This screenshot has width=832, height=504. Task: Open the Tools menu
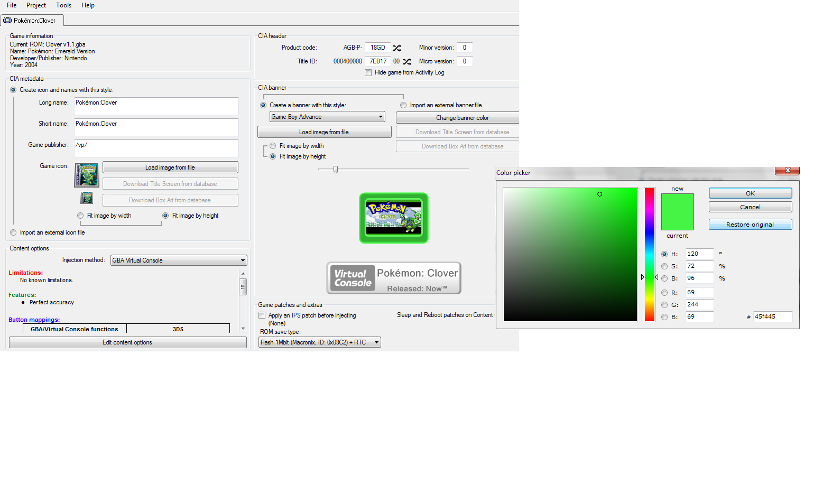(x=63, y=5)
